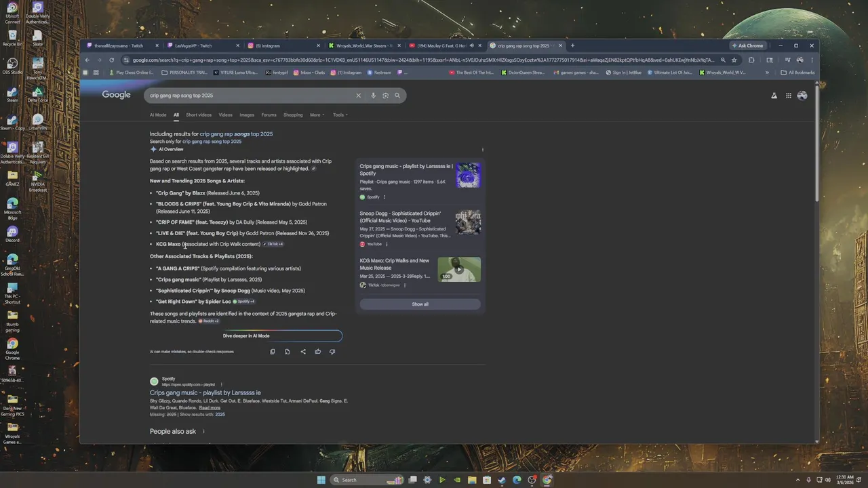Click Dive deeper in AI Mode button

click(246, 335)
